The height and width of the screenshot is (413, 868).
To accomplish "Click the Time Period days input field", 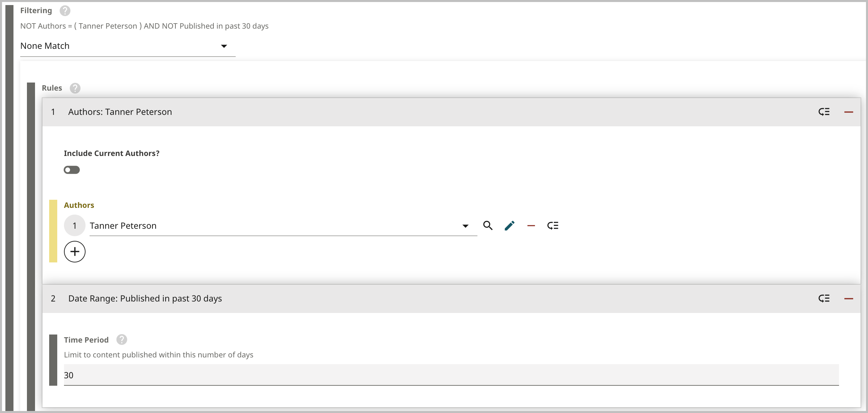I will [451, 375].
